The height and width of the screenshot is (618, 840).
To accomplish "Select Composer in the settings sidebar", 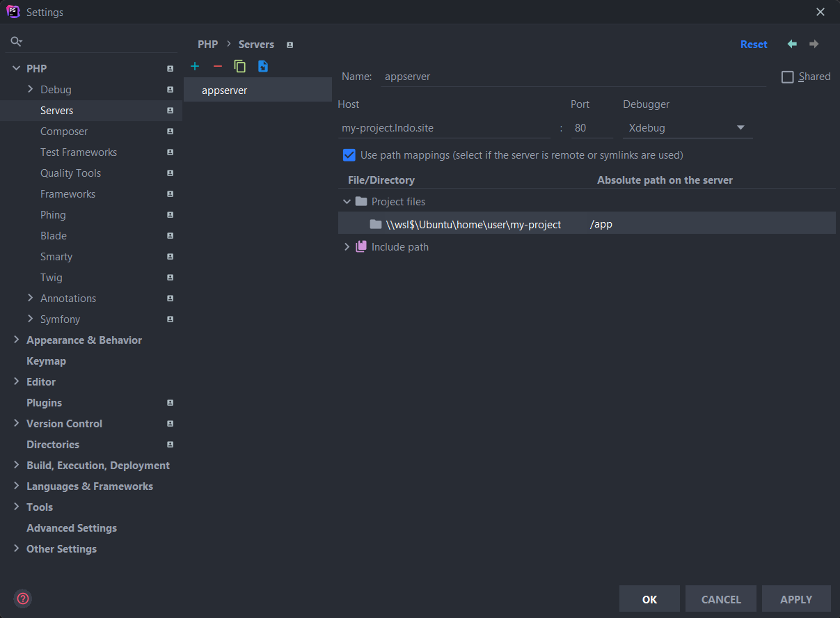I will tap(64, 131).
